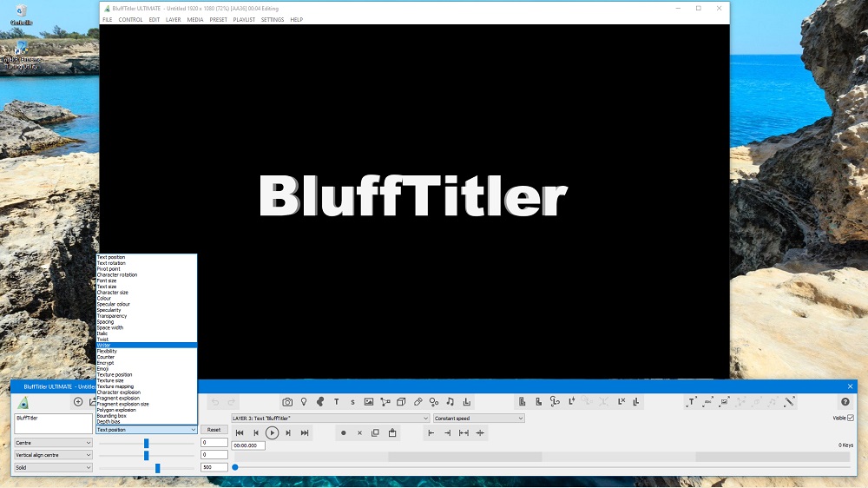Uncheck the Visible checkbox
Screen dimensions: 868x488
851,418
